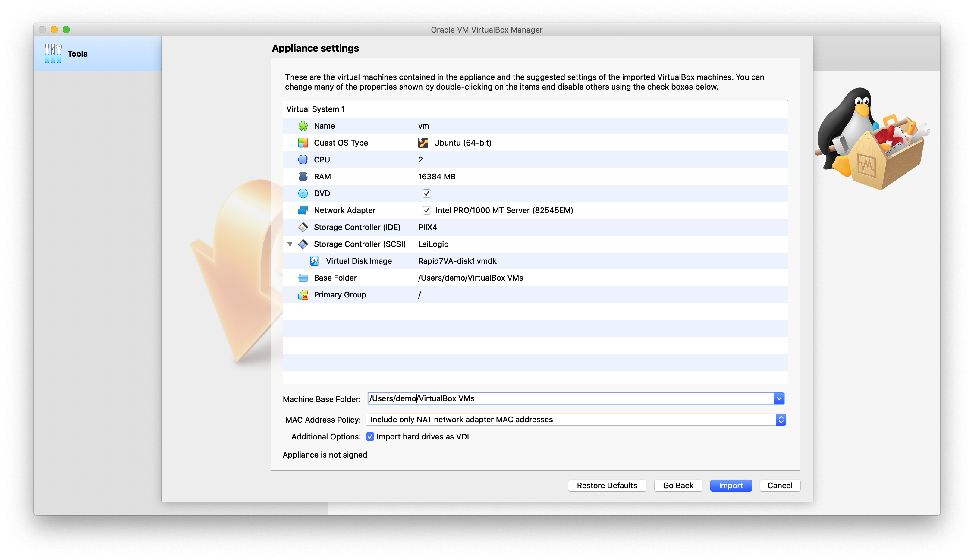Click the Base Folder label
Screen dimensions: 974x560
335,278
